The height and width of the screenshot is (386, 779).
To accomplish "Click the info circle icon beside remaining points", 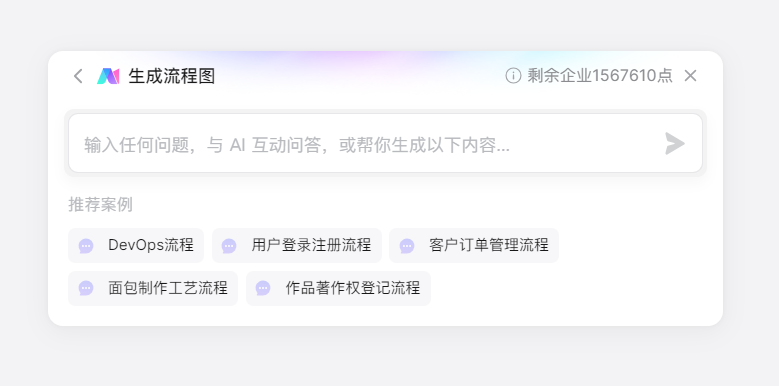I will click(x=513, y=76).
